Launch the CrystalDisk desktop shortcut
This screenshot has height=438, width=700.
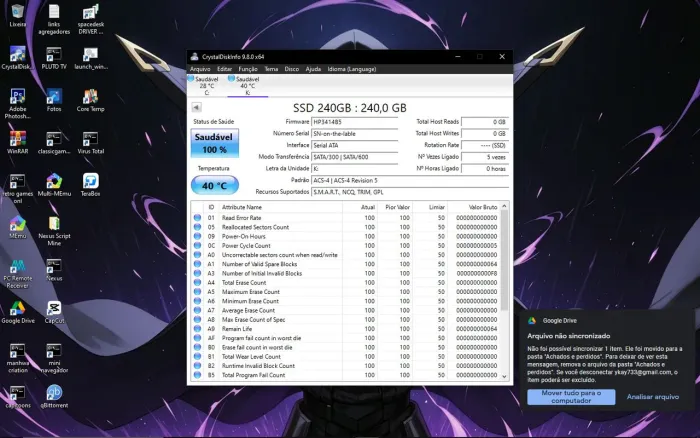[x=17, y=57]
